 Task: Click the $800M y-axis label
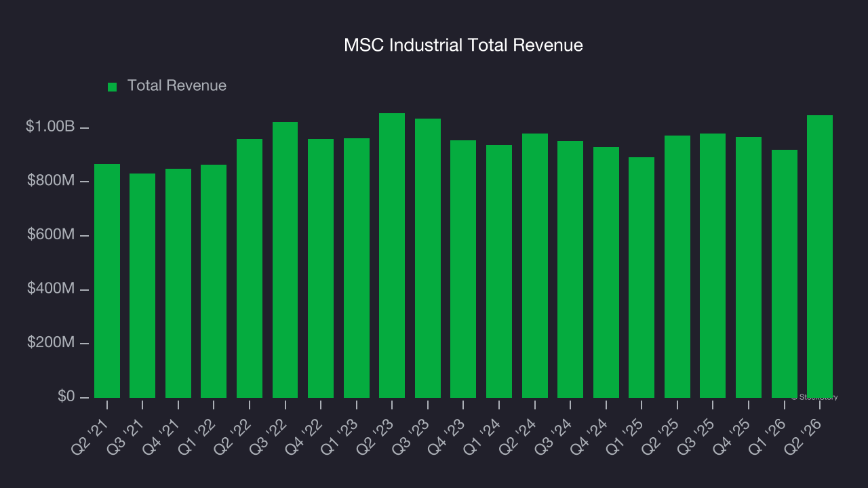pos(50,181)
